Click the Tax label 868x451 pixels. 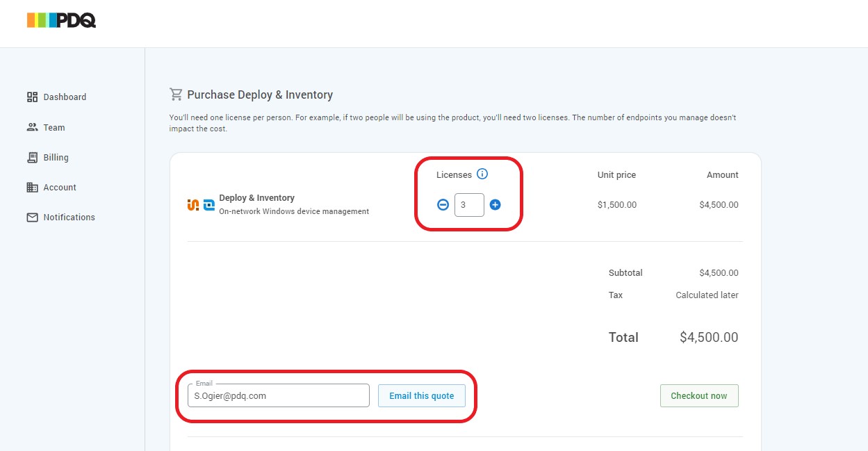click(x=616, y=295)
